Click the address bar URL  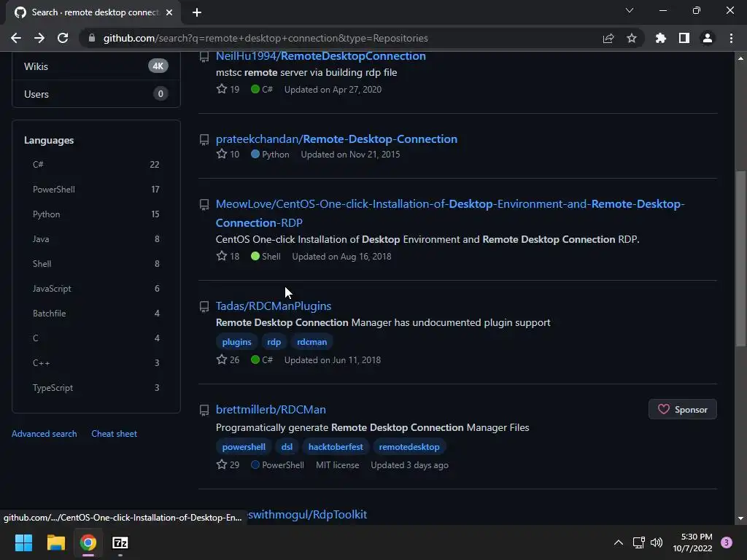click(266, 38)
